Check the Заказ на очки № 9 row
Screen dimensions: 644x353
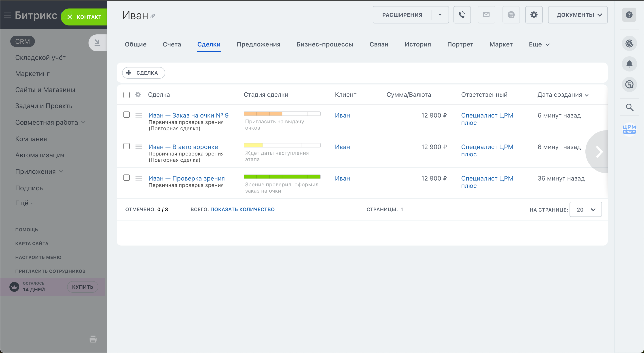[x=127, y=115]
